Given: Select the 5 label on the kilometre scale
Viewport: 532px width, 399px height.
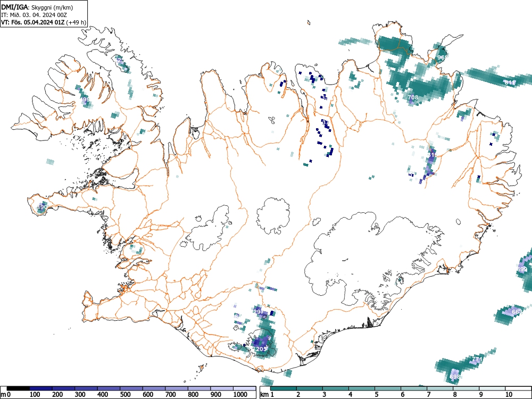Looking at the screenshot, I should tap(377, 395).
